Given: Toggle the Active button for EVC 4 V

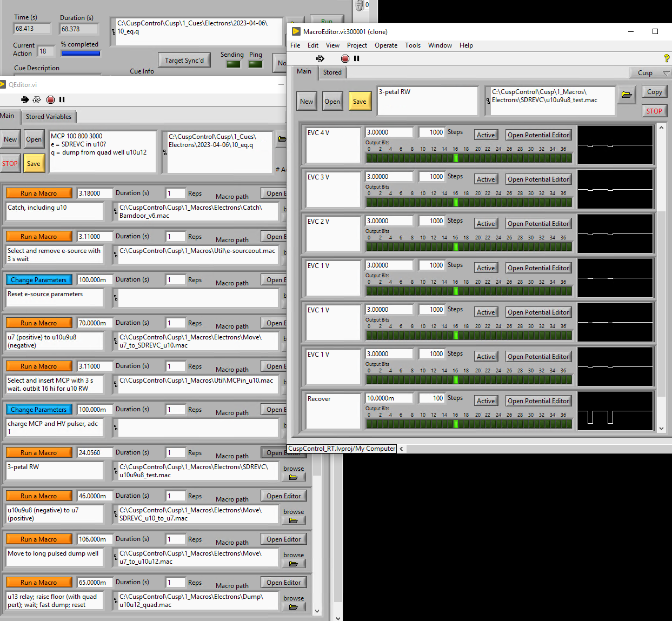Looking at the screenshot, I should pos(485,135).
